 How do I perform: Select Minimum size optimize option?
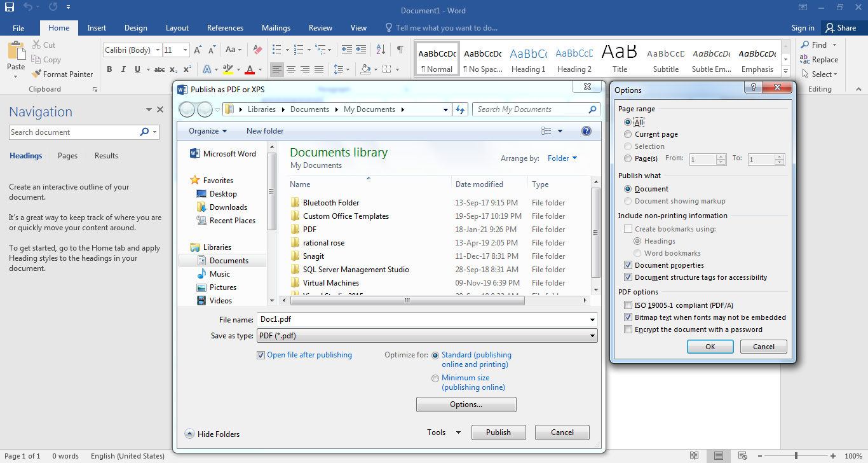[x=435, y=378]
